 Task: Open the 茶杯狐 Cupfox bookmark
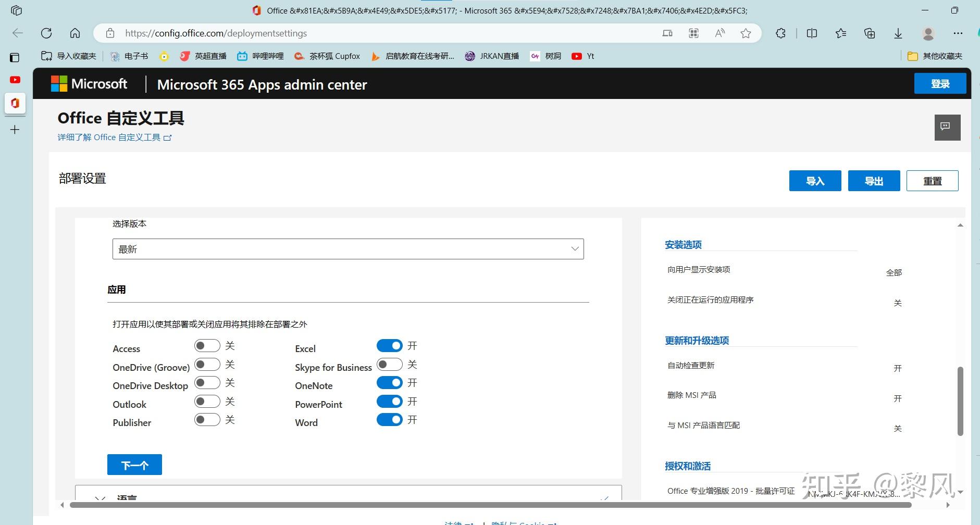pos(327,56)
